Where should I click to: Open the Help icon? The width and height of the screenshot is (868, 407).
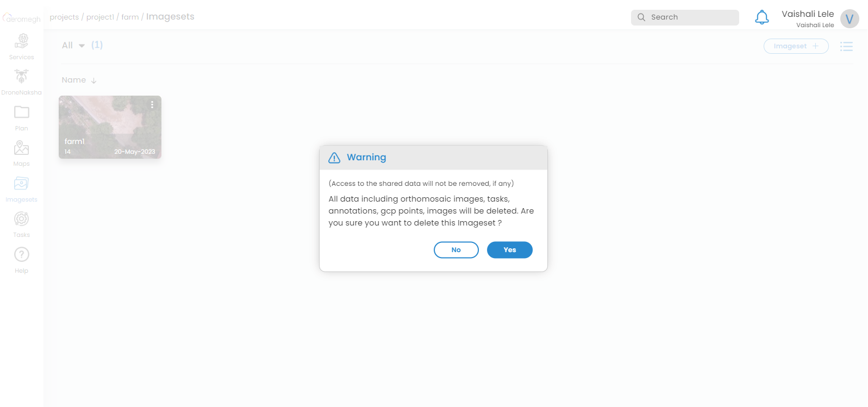point(22,254)
